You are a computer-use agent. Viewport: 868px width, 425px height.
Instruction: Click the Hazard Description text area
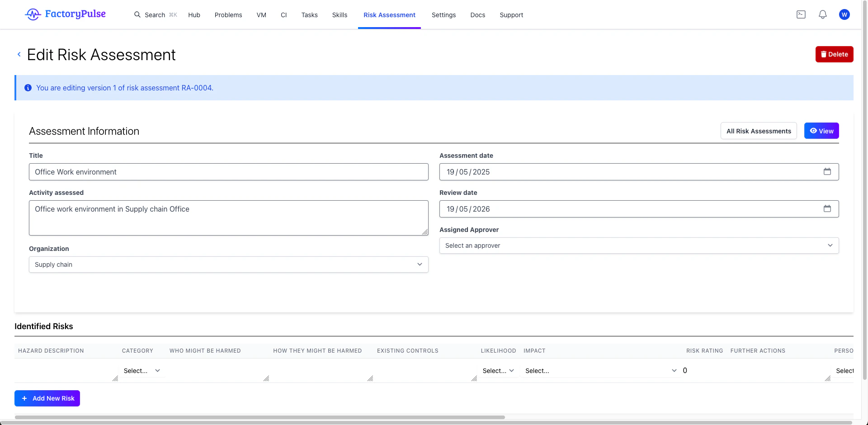coord(66,371)
